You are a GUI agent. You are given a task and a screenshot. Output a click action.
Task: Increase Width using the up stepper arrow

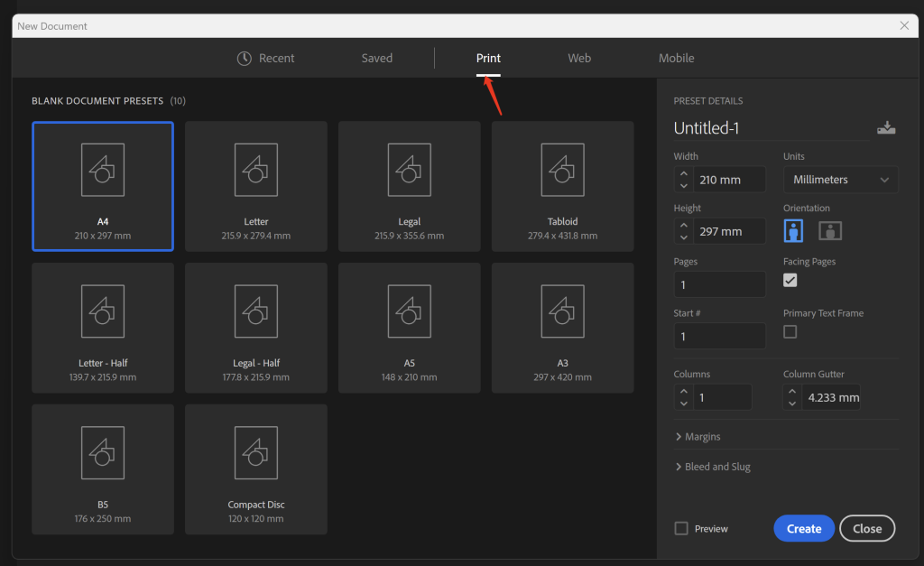(x=684, y=174)
